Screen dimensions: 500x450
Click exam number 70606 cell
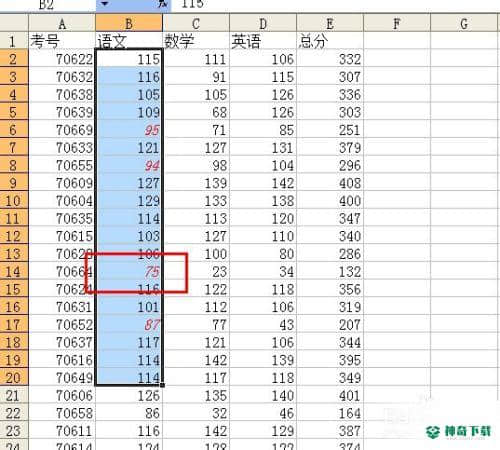pos(62,396)
